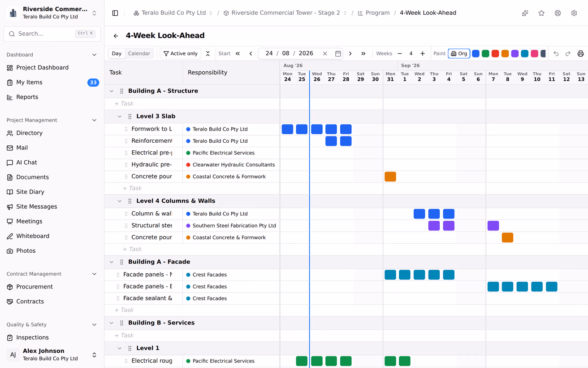Add a task under Building A - Facade
The width and height of the screenshot is (588, 368).
(x=124, y=310)
